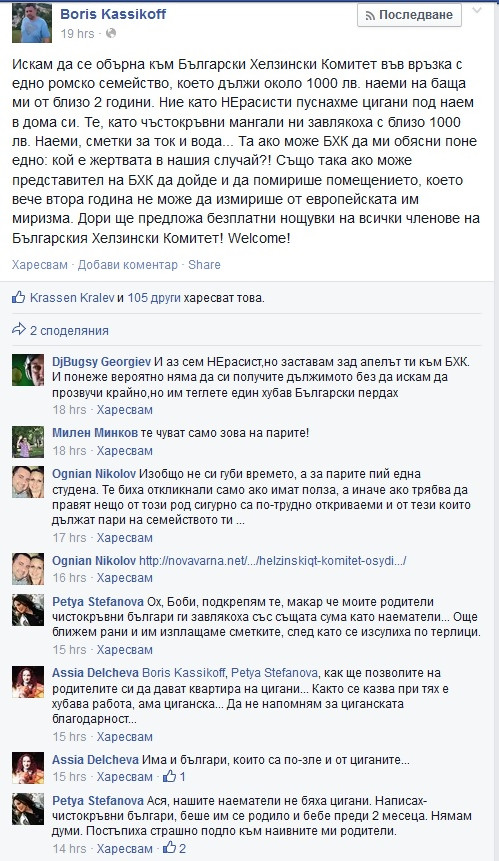
Task: Click the thumbs-up icon beside Krassen Kralev
Action: (x=19, y=298)
